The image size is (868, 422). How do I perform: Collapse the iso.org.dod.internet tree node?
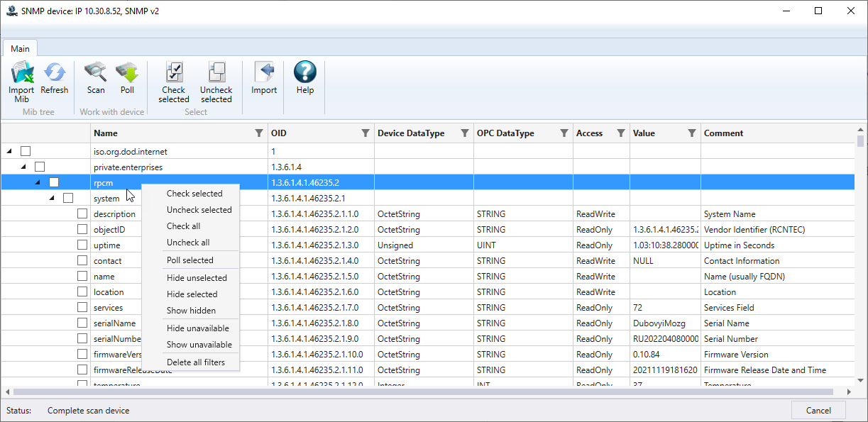click(9, 151)
